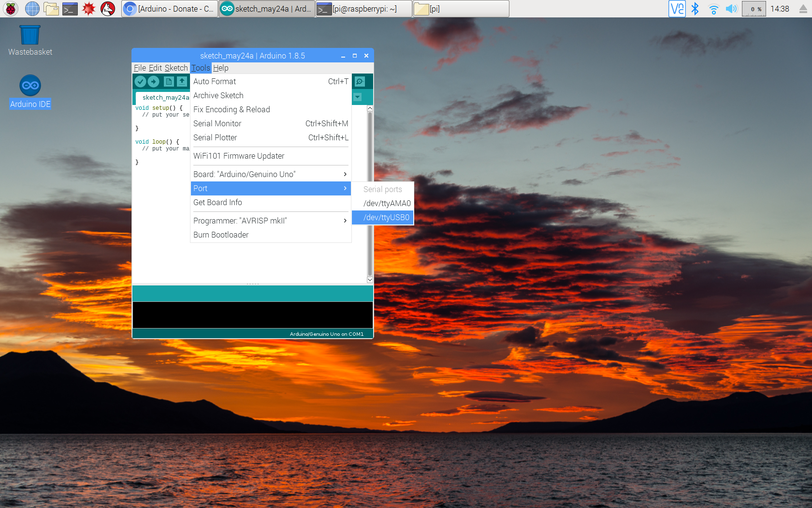Click the 14:38 clock in the panel
Screen dimensions: 812x508
pyautogui.click(x=780, y=9)
